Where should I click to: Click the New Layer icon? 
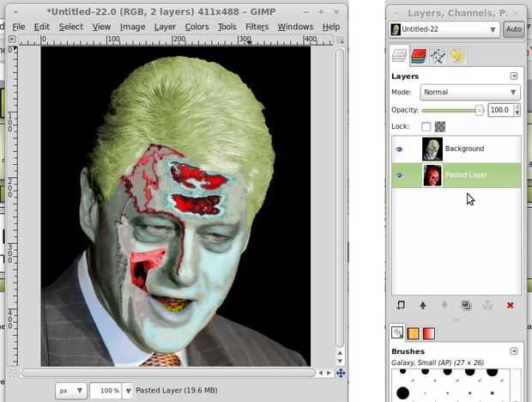(x=401, y=306)
